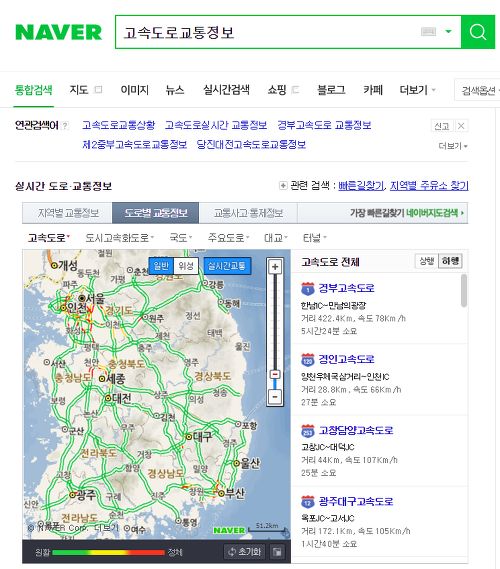Select the 통합검색 tab

click(34, 90)
